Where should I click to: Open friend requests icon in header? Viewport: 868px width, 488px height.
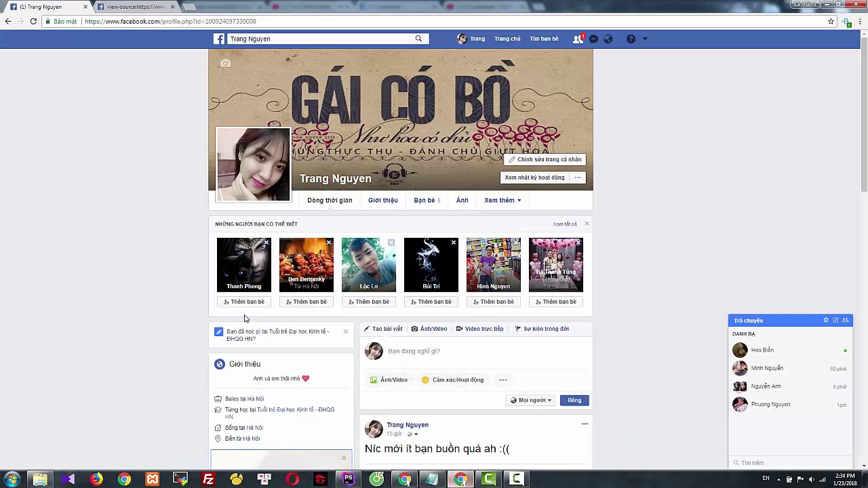click(578, 39)
